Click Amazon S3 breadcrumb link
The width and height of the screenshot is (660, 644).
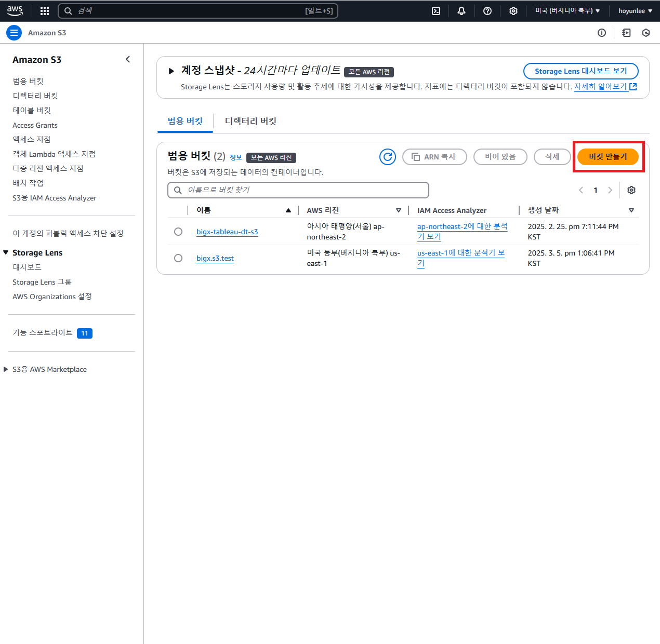(47, 33)
